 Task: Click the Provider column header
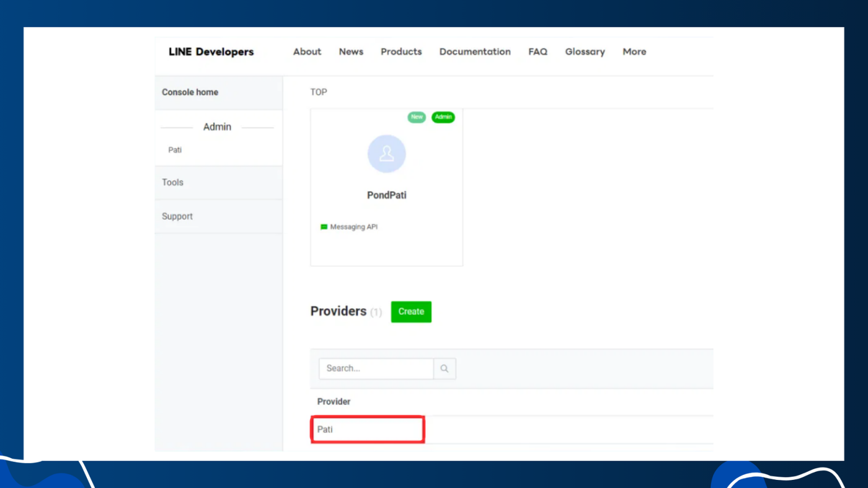334,402
